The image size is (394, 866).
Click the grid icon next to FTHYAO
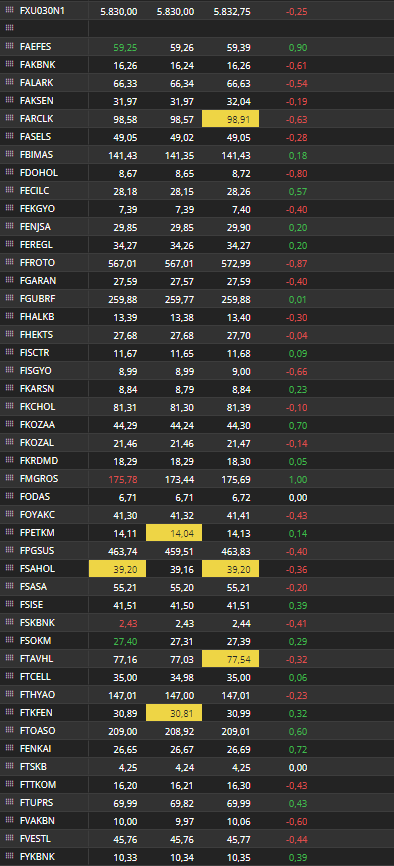click(x=9, y=695)
